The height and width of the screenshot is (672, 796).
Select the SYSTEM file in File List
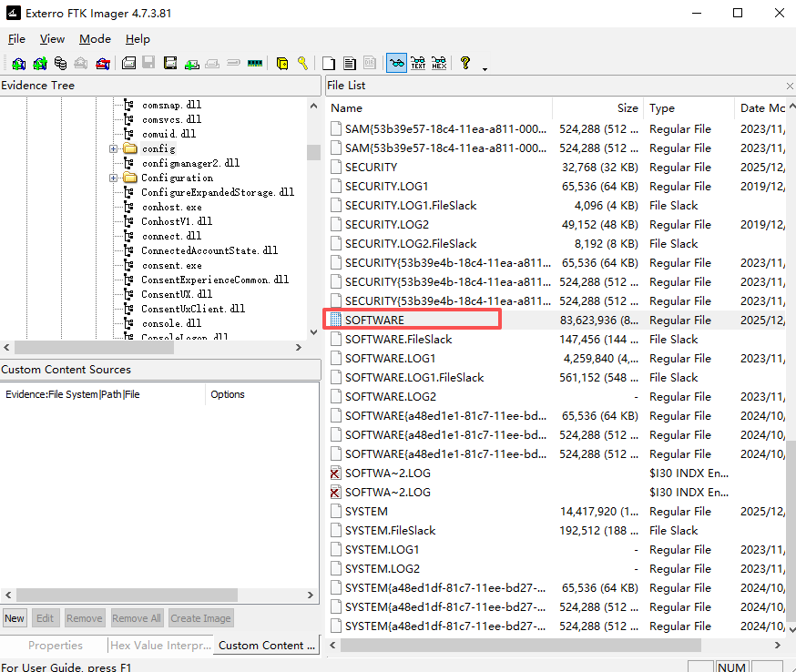click(366, 512)
